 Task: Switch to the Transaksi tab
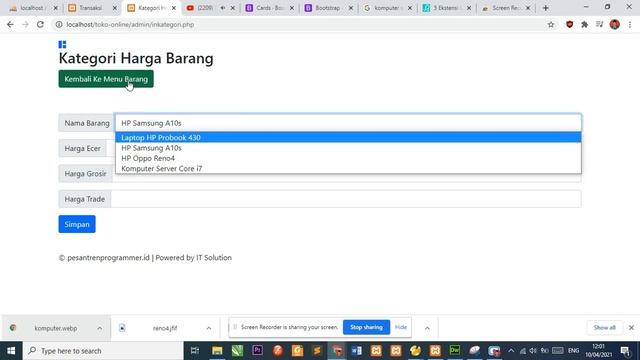[91, 8]
